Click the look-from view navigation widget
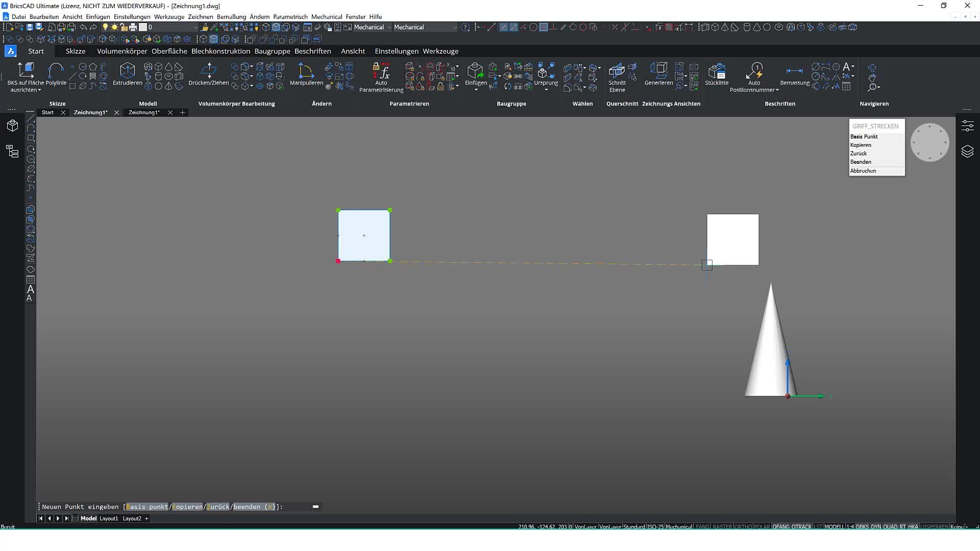The width and height of the screenshot is (980, 551). 929,142
